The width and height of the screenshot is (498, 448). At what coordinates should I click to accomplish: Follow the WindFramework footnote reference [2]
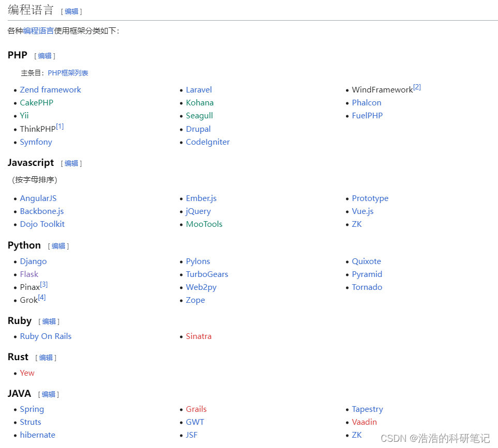[x=417, y=87]
